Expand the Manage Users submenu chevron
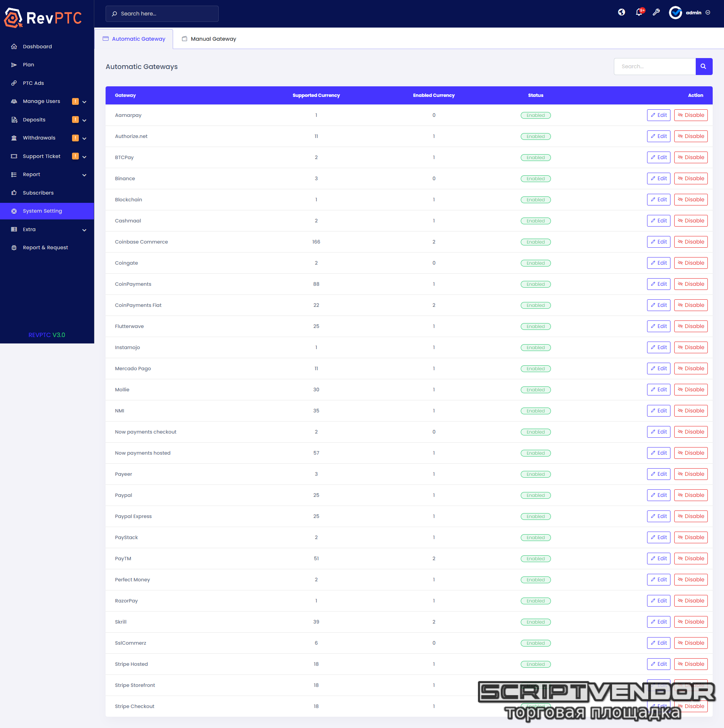This screenshot has width=724, height=728. coord(84,102)
